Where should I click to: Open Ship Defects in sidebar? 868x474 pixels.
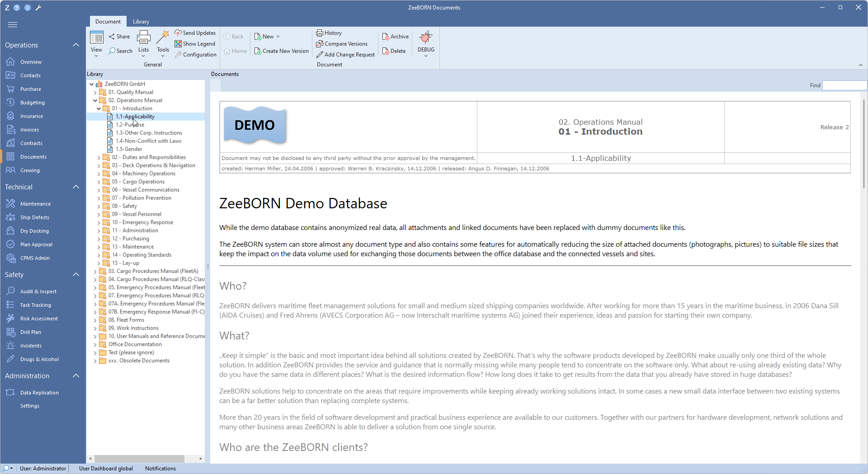pos(34,217)
